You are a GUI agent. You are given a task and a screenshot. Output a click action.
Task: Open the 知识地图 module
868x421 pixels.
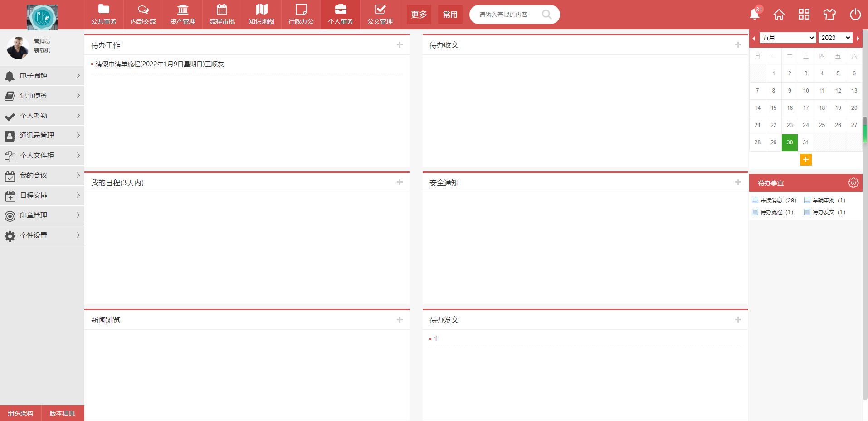coord(262,15)
